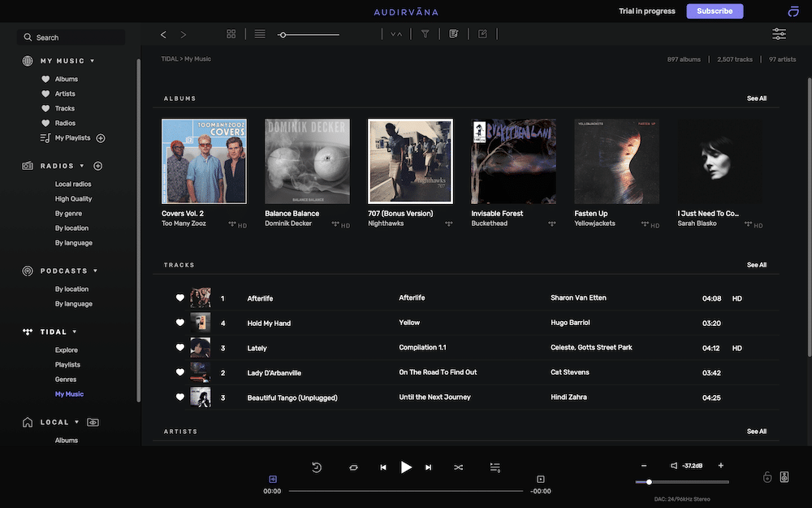Screen dimensions: 812x508
Task: Open favorite Albums in My Music
Action: click(67, 80)
